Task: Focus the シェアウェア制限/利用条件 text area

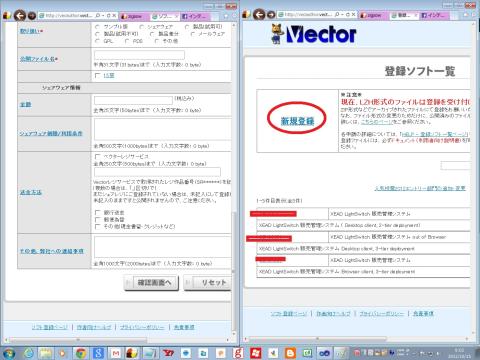Action: point(163,129)
